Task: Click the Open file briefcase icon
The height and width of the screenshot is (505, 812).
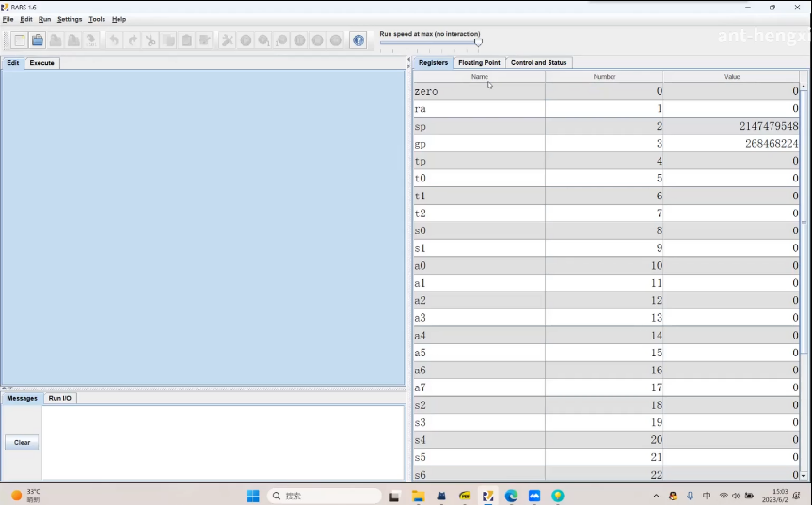Action: [x=38, y=40]
